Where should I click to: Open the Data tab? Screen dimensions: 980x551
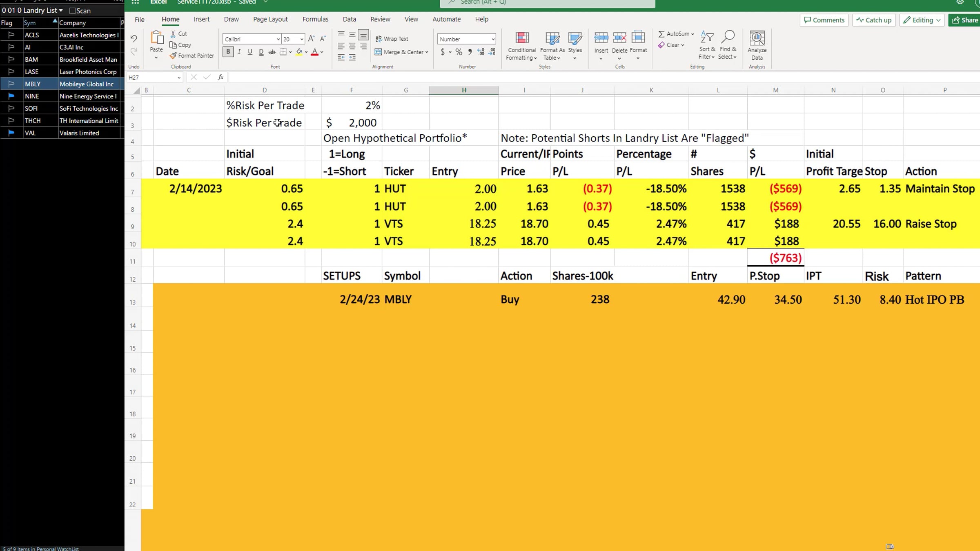(349, 19)
